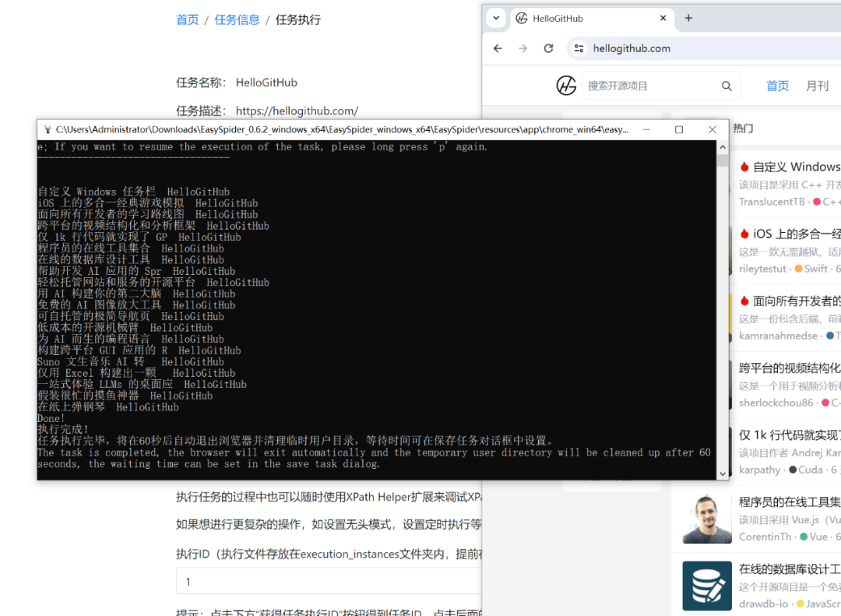This screenshot has height=616, width=841.
Task: Open site information icon in address bar
Action: pos(579,48)
